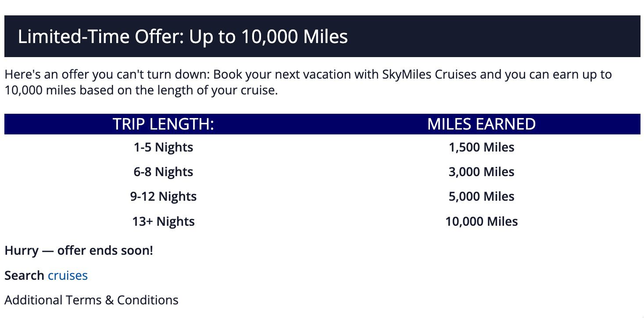Select the MILES EARNED column header
Screen dimensions: 644x318
point(481,124)
